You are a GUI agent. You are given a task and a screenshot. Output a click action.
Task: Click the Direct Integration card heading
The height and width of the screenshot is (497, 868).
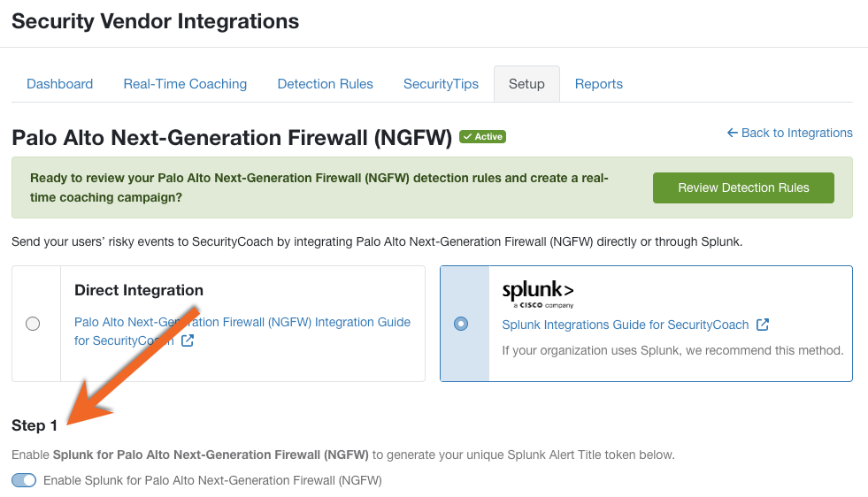[139, 290]
